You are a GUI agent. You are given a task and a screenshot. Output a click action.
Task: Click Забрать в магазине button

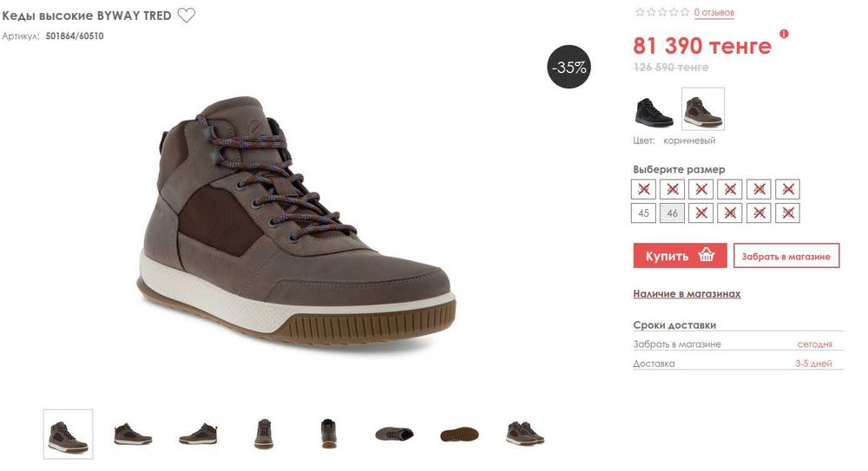tap(786, 256)
